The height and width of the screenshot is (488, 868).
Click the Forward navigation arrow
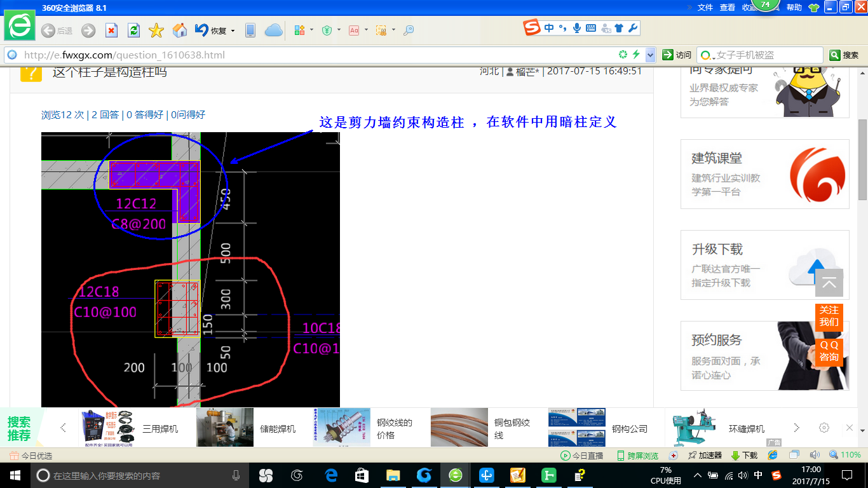pos(88,30)
